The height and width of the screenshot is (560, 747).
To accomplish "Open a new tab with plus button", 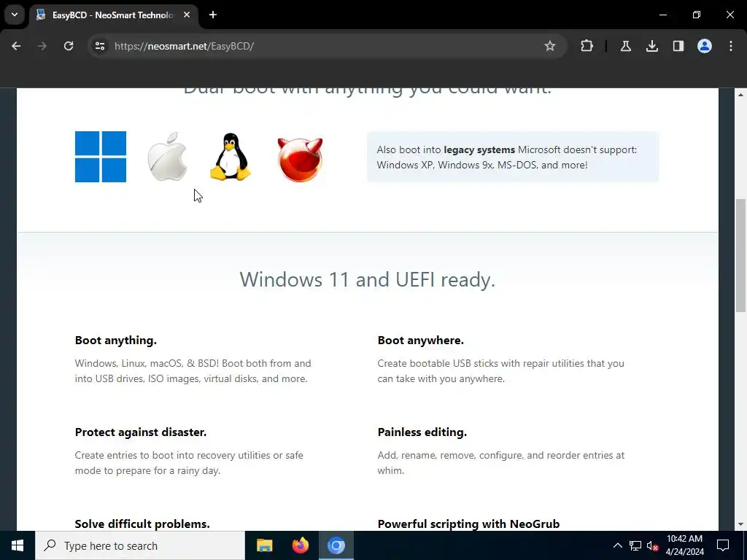I will 213,15.
